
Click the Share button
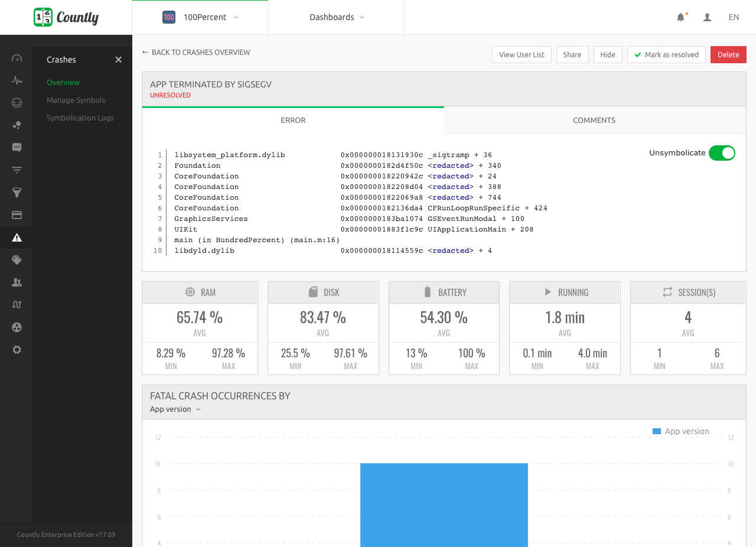pos(572,55)
